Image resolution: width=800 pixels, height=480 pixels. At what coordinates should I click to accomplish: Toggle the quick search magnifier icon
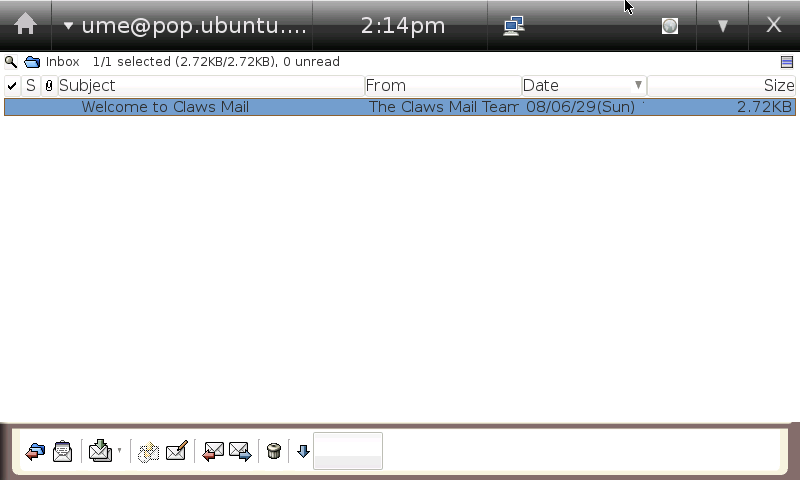pos(11,62)
